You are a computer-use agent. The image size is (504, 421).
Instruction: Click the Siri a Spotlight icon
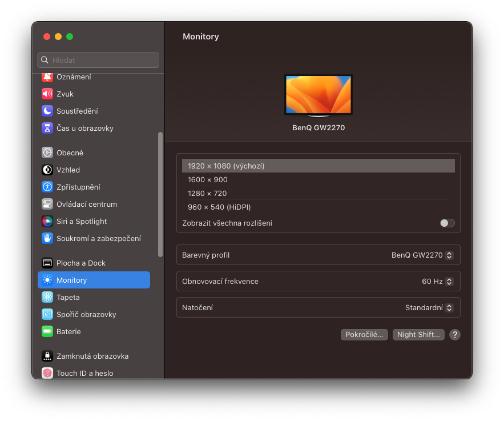click(x=47, y=221)
